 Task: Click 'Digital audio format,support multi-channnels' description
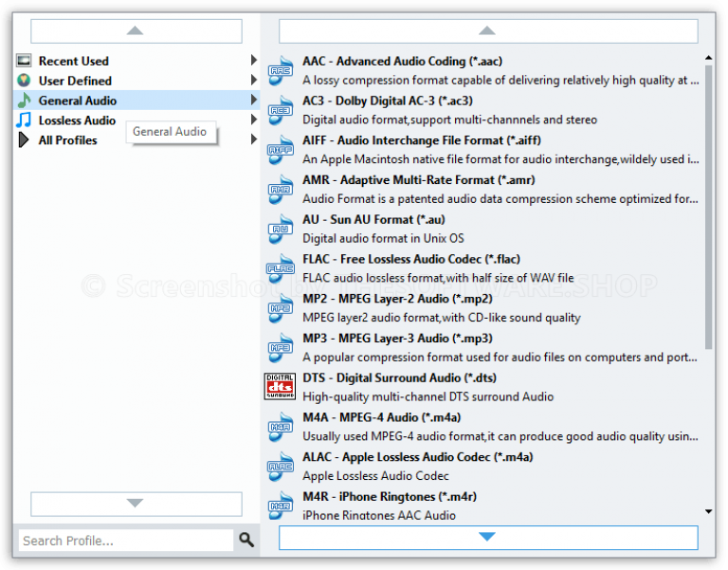tap(450, 120)
